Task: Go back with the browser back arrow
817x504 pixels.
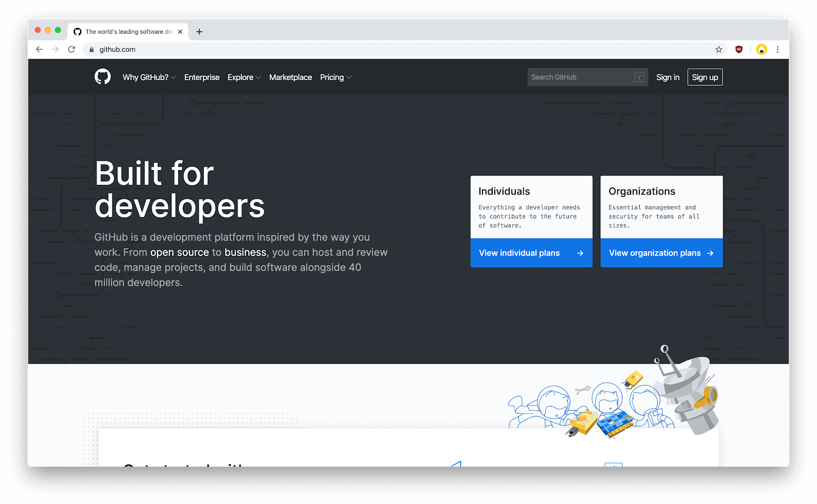Action: tap(39, 50)
